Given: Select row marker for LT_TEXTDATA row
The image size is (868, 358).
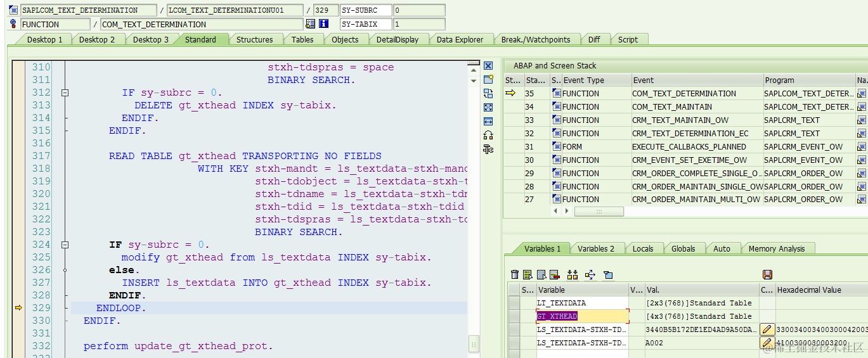Looking at the screenshot, I should click(x=514, y=303).
